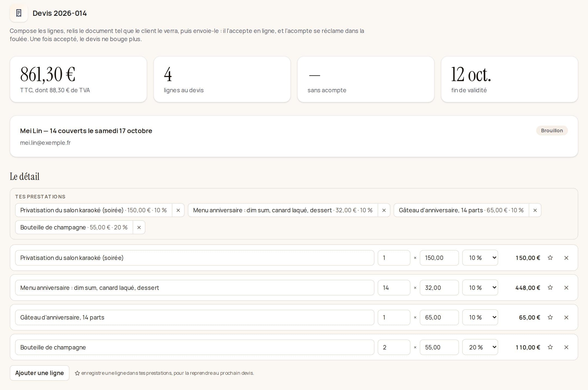Screen dimensions: 588x390
Task: Open VAT dropdown on Privatisation line
Action: tap(480, 258)
